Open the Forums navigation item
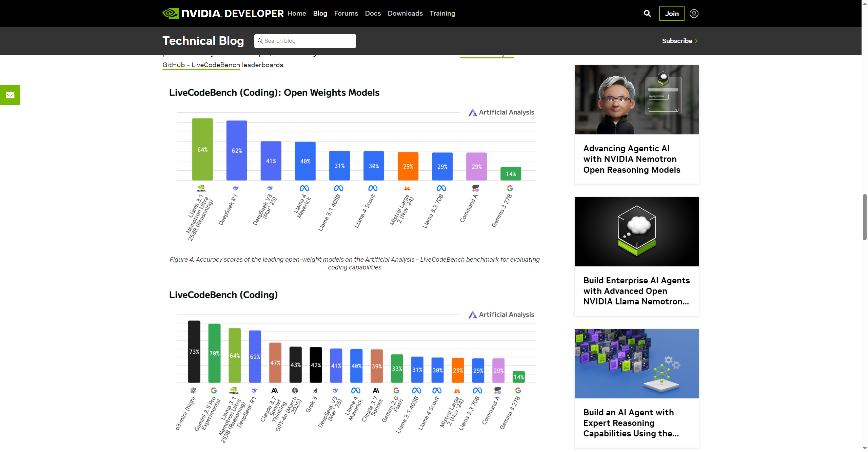868x452 pixels. [x=346, y=14]
